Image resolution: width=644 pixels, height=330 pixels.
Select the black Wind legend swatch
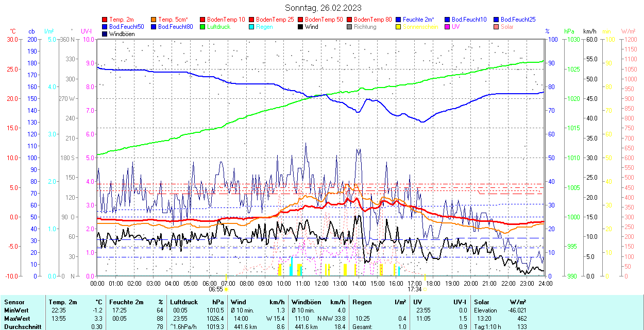click(301, 27)
